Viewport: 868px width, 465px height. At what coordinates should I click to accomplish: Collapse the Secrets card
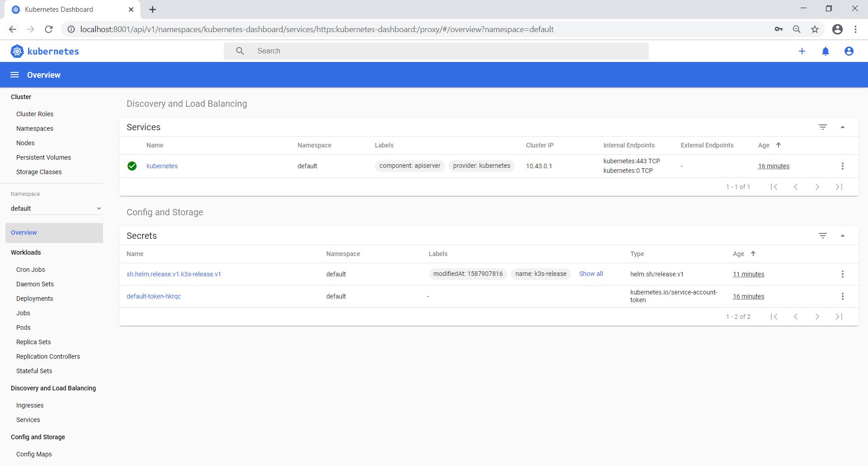(x=842, y=236)
